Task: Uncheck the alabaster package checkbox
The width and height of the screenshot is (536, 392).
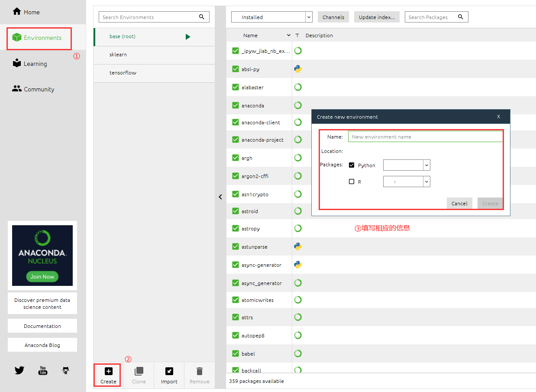Action: [x=236, y=87]
